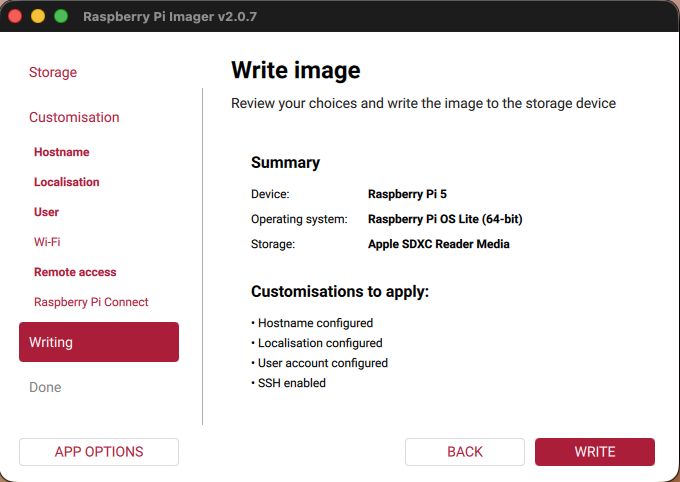
Task: Click the 'Operating system:' label
Action: pos(299,219)
